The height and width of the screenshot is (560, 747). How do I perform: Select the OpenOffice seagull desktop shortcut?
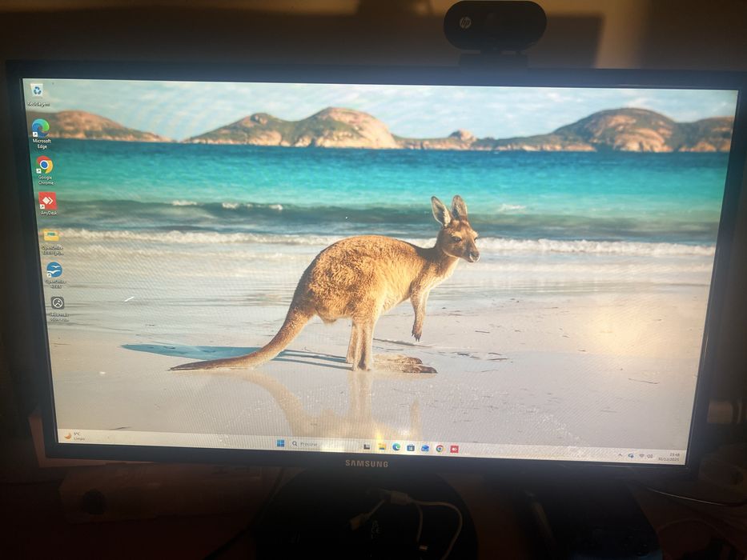(54, 275)
